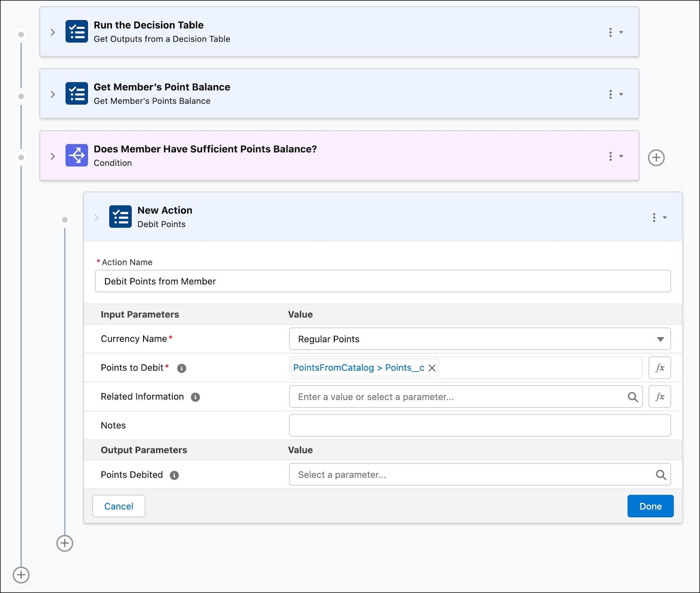Image resolution: width=700 pixels, height=593 pixels.
Task: Open the formula editor for Points to Debit
Action: 660,368
